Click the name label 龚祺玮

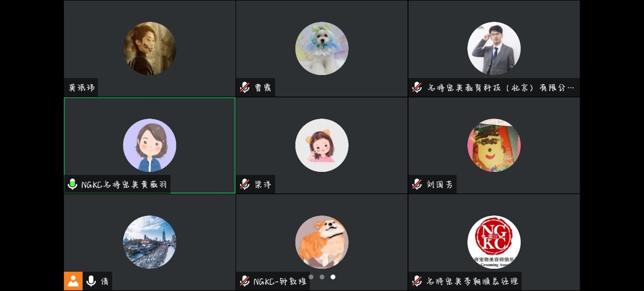click(82, 87)
